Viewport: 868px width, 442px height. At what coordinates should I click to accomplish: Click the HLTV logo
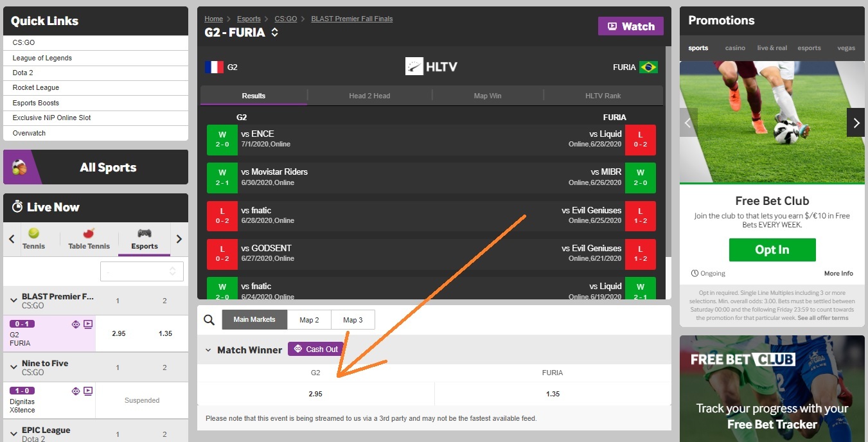432,66
